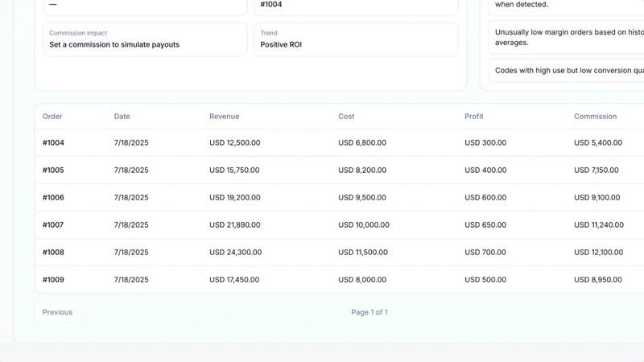Click the Page 1 of 1 indicator
Image resolution: width=644 pixels, height=362 pixels.
(369, 312)
